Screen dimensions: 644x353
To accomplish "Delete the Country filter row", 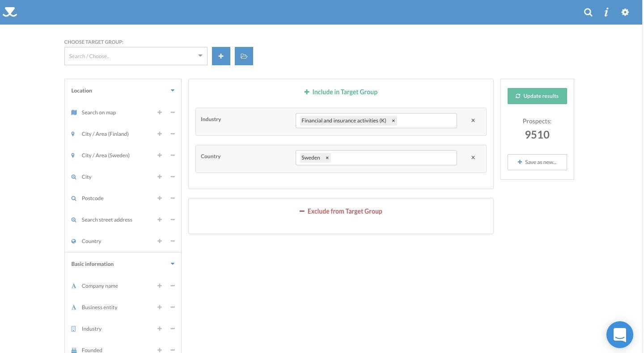I will click(x=473, y=158).
